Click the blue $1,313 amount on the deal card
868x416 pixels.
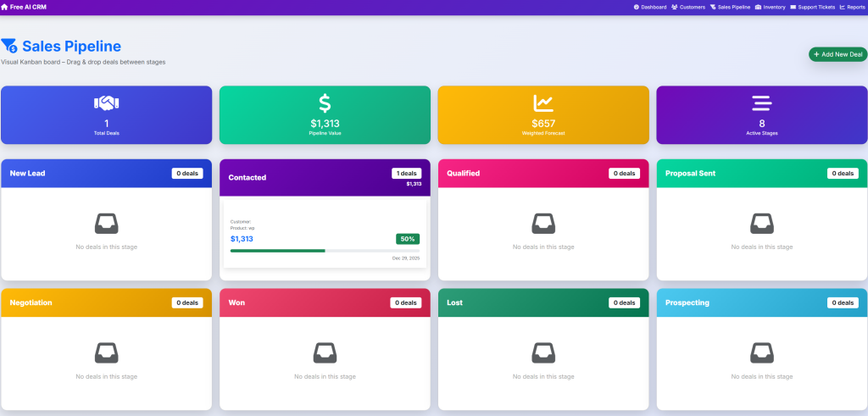pyautogui.click(x=242, y=239)
